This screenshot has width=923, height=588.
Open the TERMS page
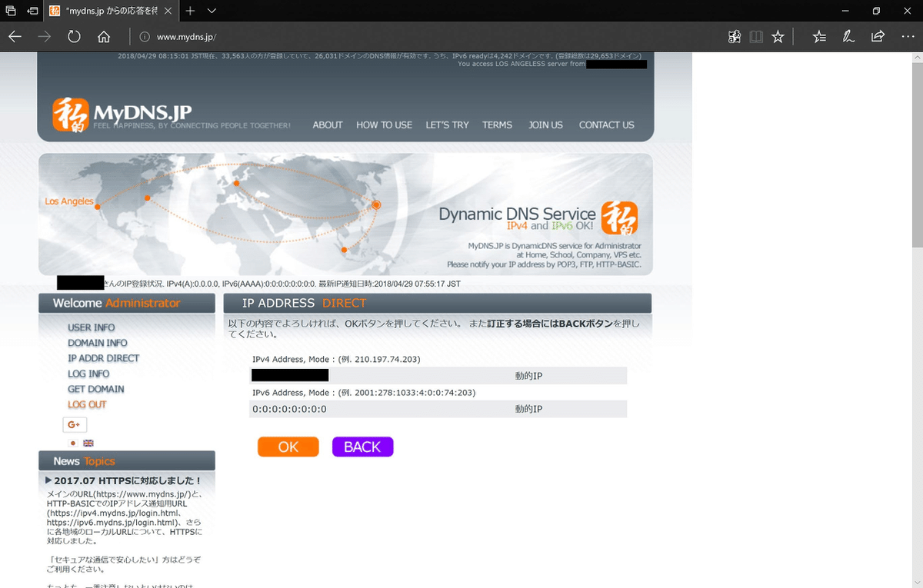point(497,125)
